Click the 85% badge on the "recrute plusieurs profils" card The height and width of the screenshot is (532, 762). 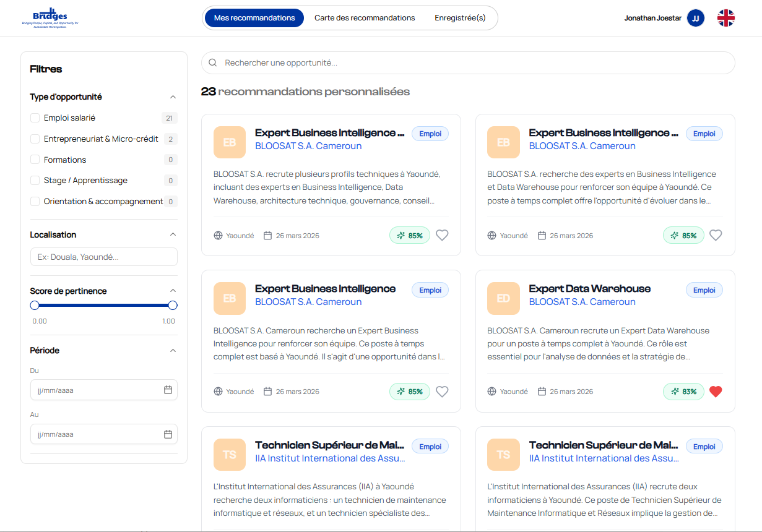(410, 235)
